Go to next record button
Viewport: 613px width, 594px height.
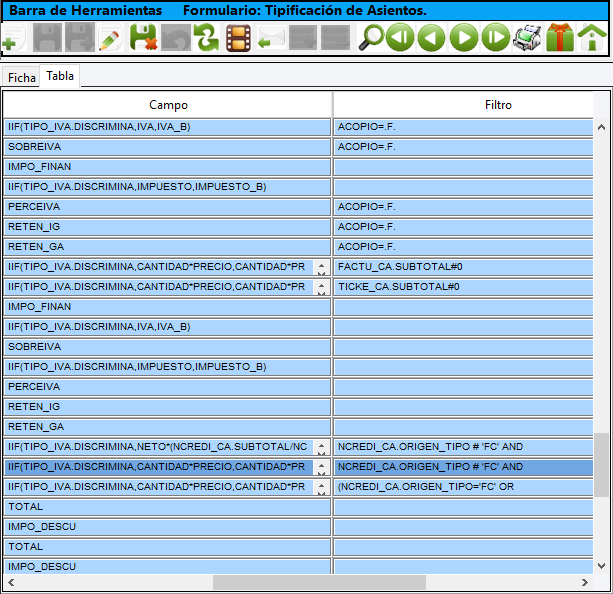[x=464, y=38]
